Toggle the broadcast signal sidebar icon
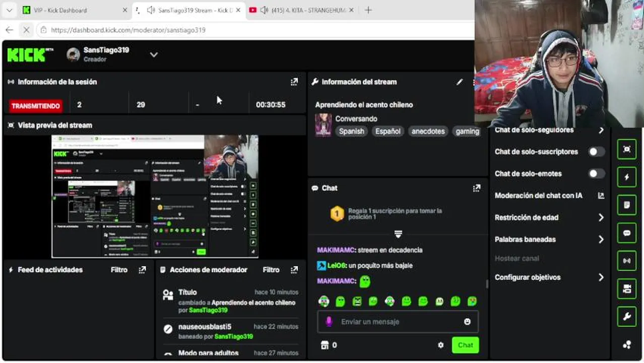Image resolution: width=644 pixels, height=363 pixels. coord(627,261)
